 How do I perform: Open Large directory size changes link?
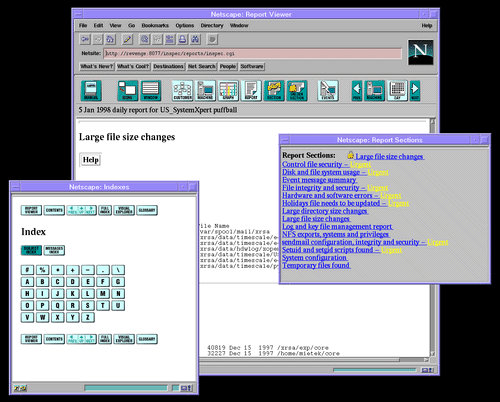click(x=325, y=211)
